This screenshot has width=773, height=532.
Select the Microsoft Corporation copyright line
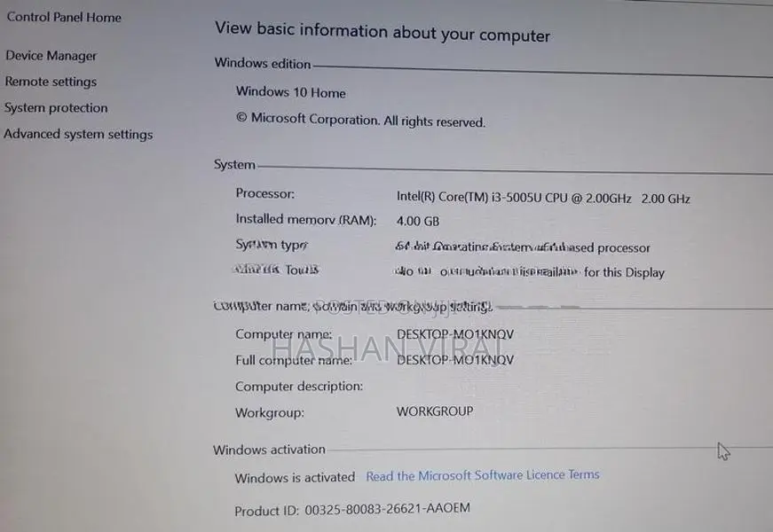pos(361,120)
